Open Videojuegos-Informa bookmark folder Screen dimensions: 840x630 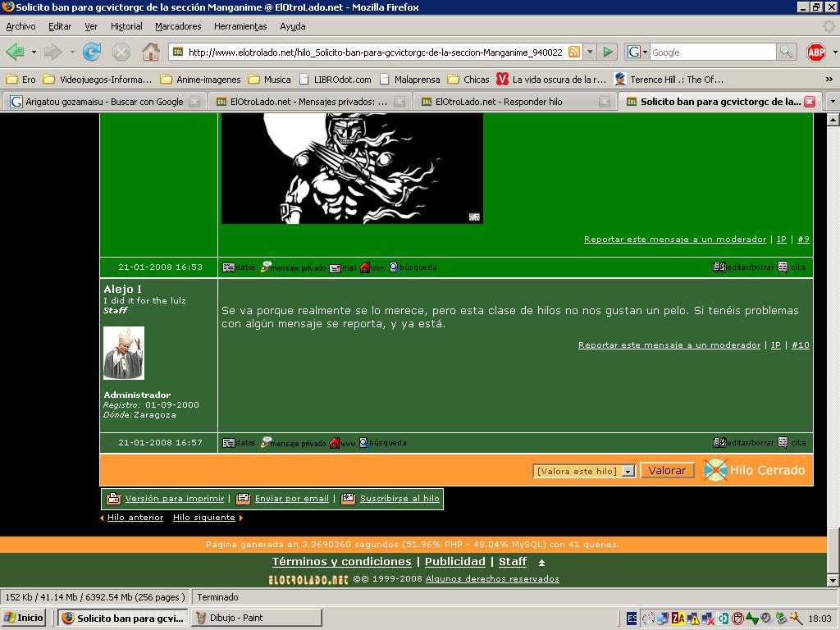[98, 80]
